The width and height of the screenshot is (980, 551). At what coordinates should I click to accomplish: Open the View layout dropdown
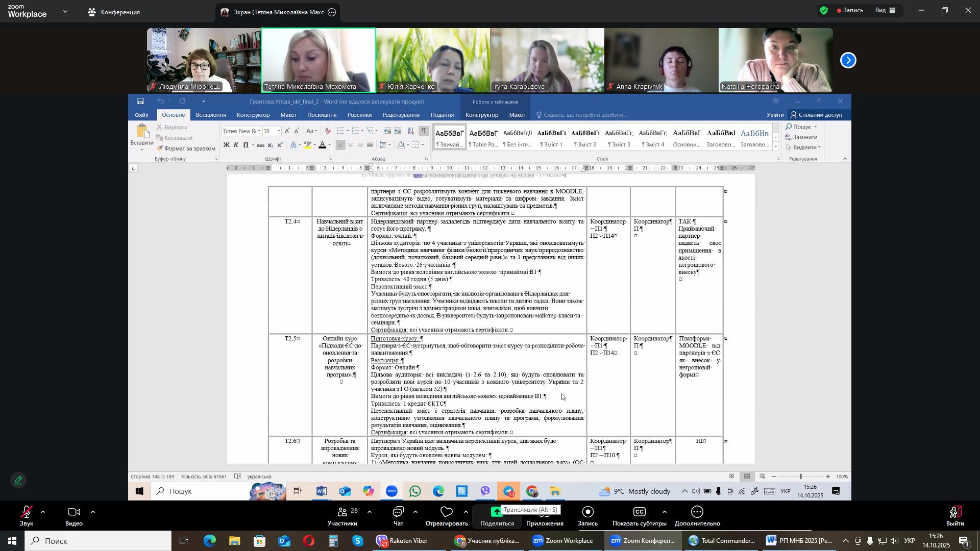[x=886, y=10]
